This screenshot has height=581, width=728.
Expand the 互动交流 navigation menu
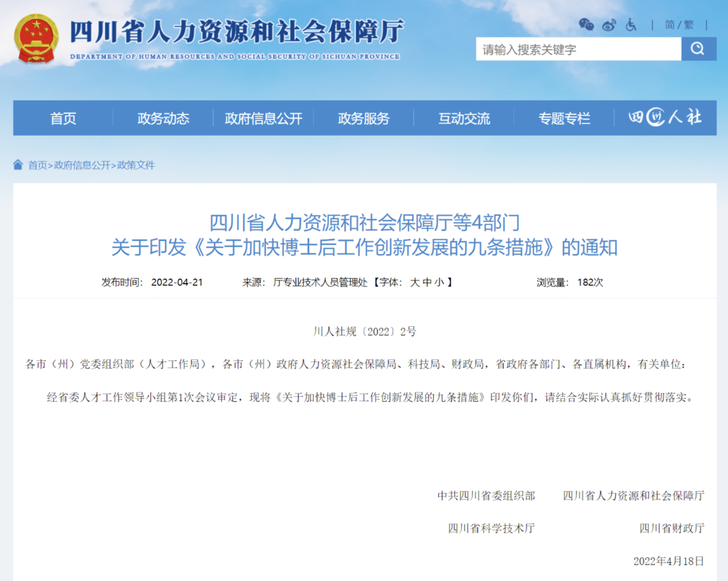[464, 118]
